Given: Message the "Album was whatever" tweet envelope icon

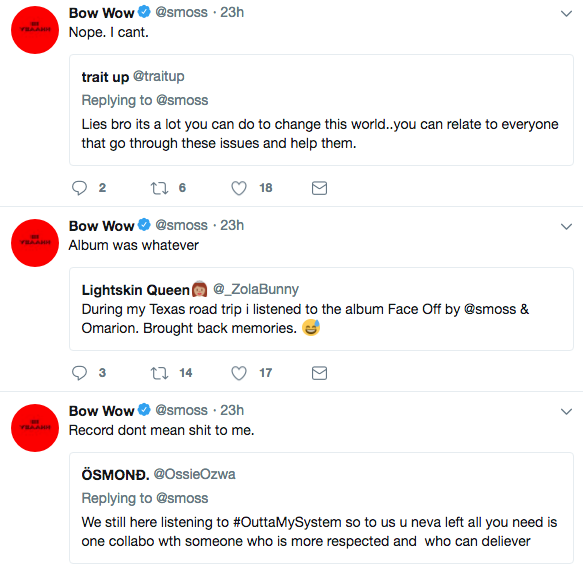Looking at the screenshot, I should click(319, 373).
